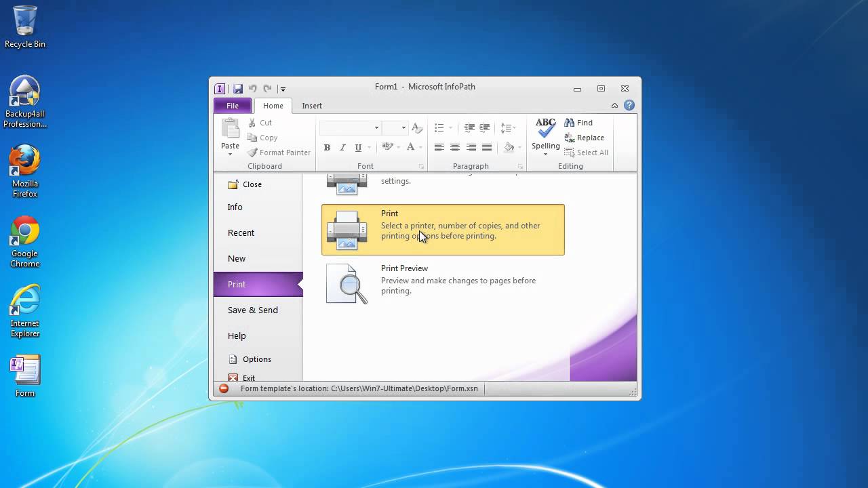Click the Print printer option button
The width and height of the screenshot is (868, 488).
(443, 230)
